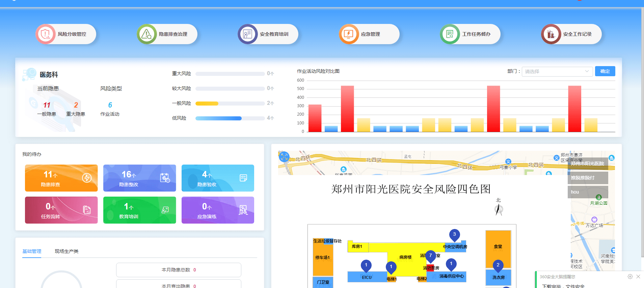Select the 郑州市阳光医院 map label
This screenshot has height=288, width=644.
click(587, 164)
